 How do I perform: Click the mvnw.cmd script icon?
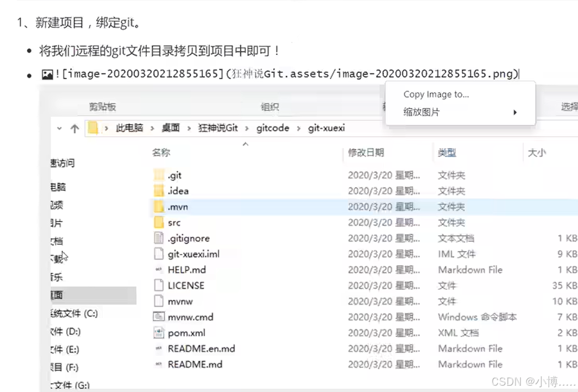click(x=159, y=317)
